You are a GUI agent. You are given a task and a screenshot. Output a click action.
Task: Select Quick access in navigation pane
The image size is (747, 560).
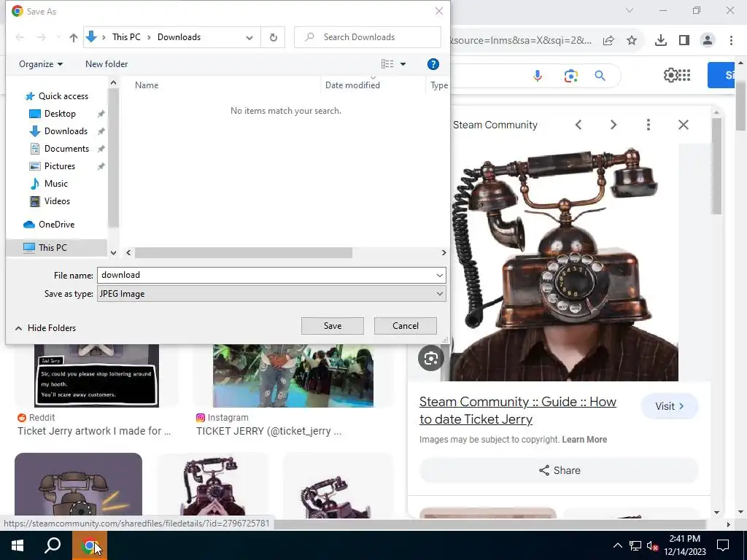pyautogui.click(x=63, y=96)
